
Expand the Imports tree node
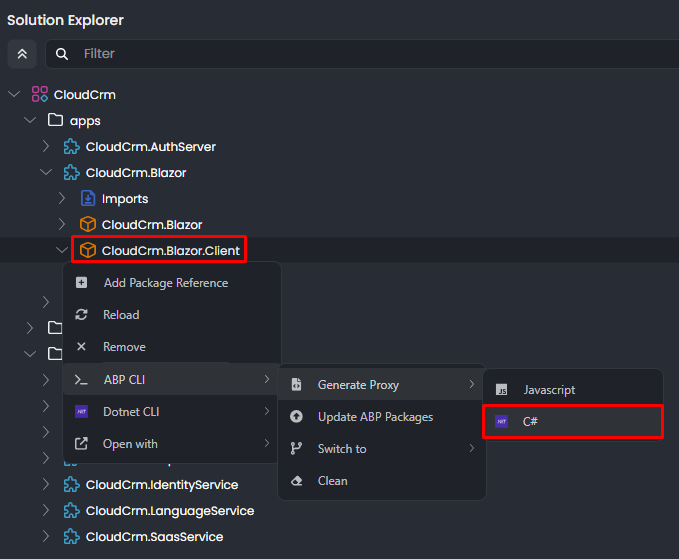(x=62, y=199)
